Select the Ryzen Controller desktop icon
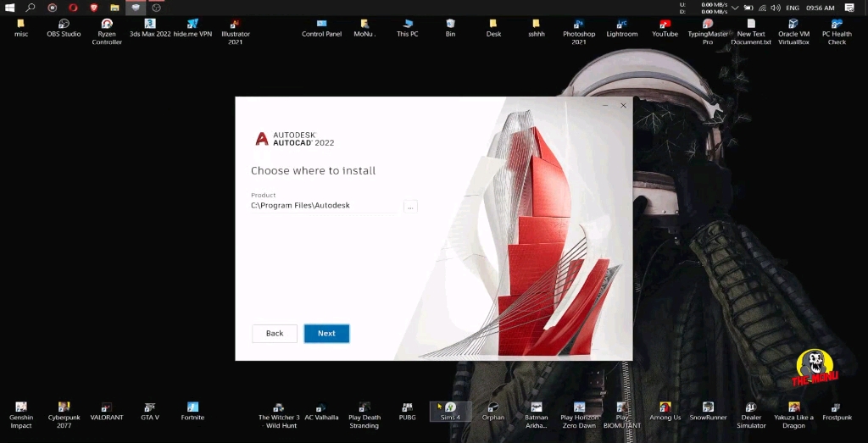Screen dimensions: 868x443 107,32
